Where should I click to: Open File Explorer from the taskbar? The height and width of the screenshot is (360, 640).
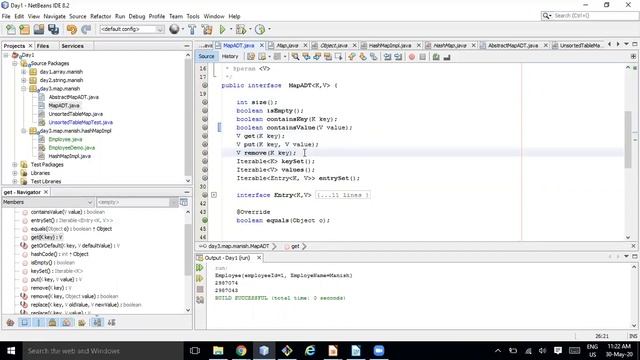coord(218,351)
